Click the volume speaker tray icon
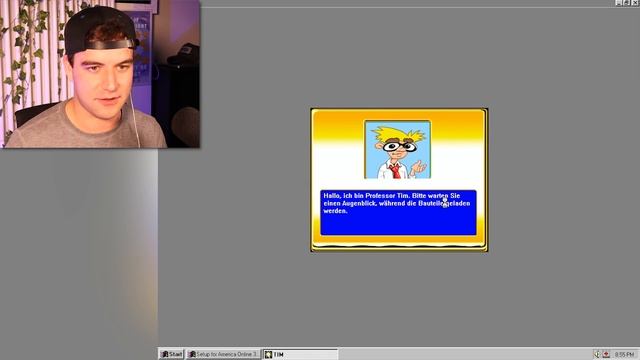The image size is (640, 360). pos(597,354)
